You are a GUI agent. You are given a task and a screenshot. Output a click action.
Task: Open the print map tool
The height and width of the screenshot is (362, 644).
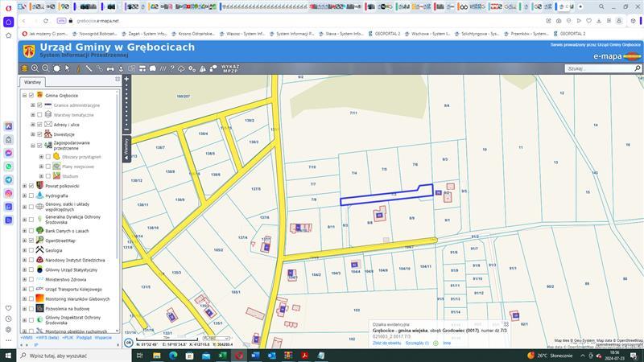tap(142, 69)
